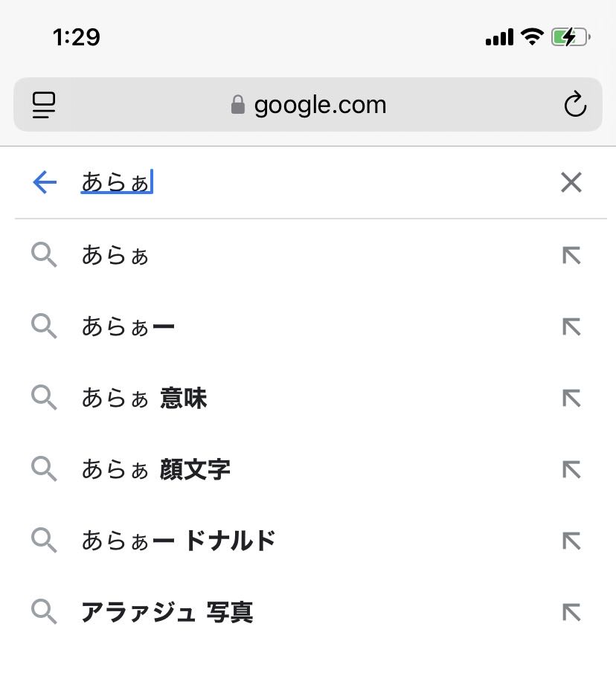The width and height of the screenshot is (616, 699).
Task: Search for あらぁ 意味
Action: pos(144,399)
